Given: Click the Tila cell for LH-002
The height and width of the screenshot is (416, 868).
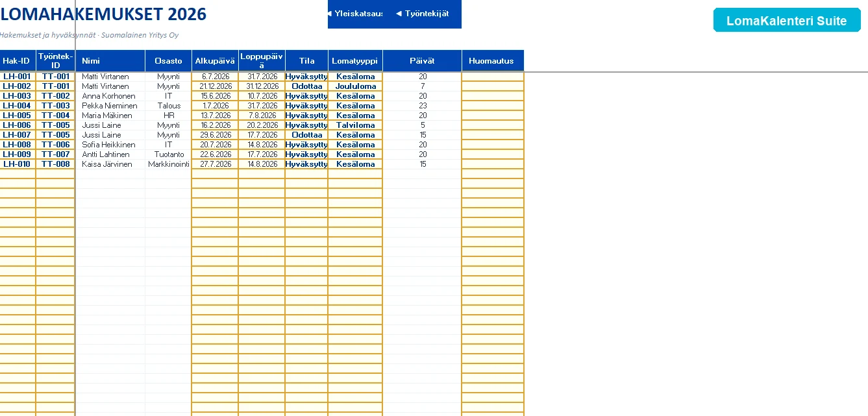Looking at the screenshot, I should pyautogui.click(x=306, y=86).
